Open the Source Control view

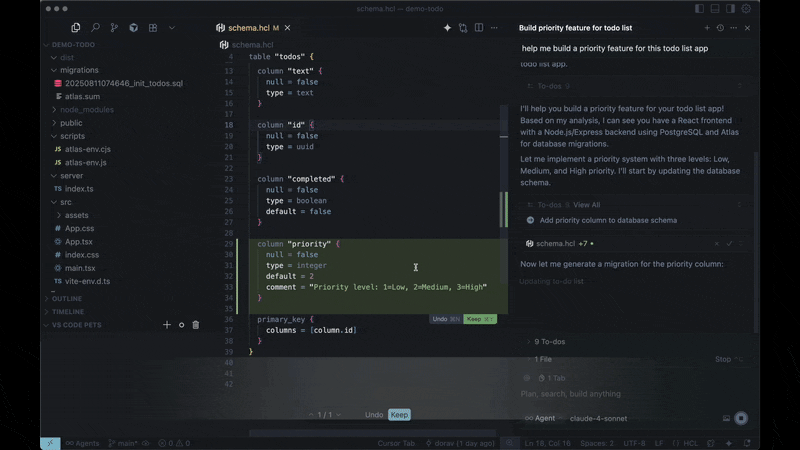coord(114,28)
